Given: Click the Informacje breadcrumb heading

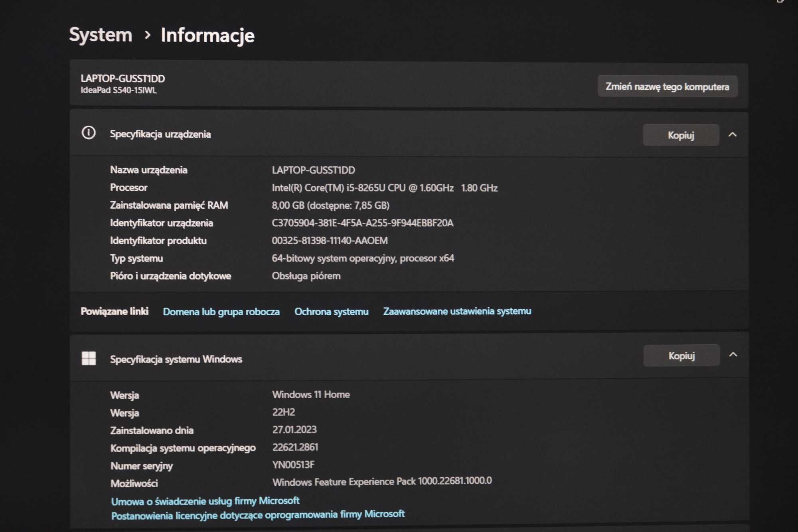Looking at the screenshot, I should [207, 36].
